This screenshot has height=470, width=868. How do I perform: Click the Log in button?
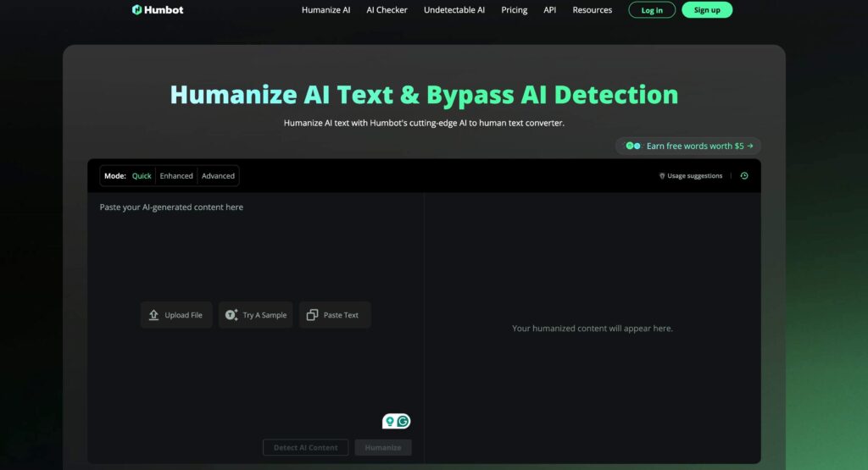click(x=652, y=10)
